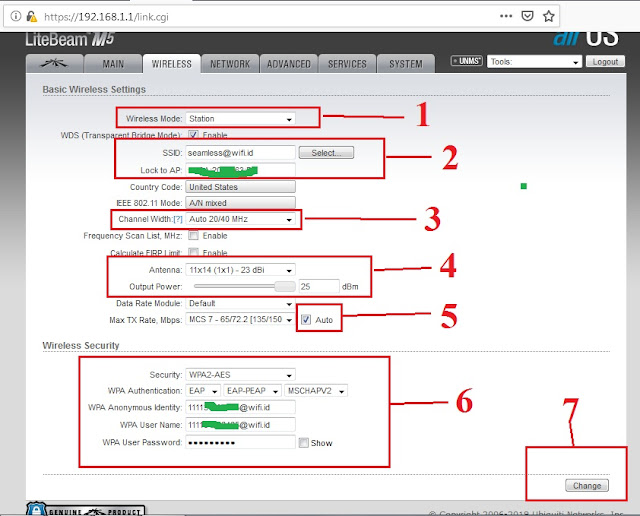Screen dimensions: 640x516
Task: Enable the Calculate EIRP Limit checkbox
Action: point(193,252)
